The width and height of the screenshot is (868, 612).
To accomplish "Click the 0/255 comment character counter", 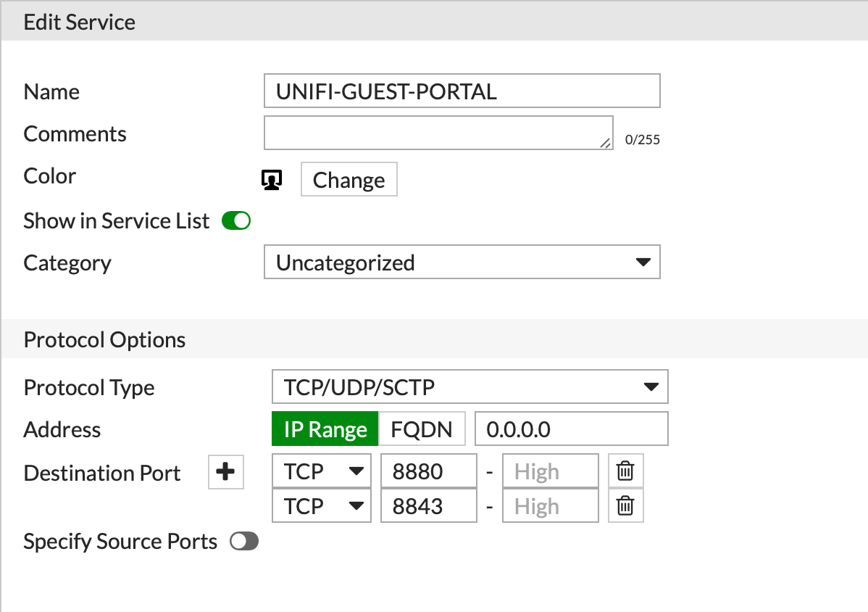I will point(642,139).
